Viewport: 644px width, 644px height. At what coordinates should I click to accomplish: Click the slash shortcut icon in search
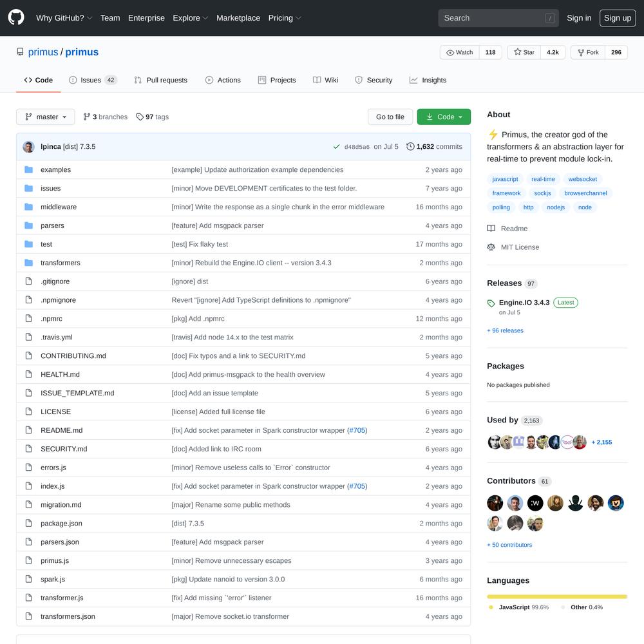pyautogui.click(x=550, y=18)
